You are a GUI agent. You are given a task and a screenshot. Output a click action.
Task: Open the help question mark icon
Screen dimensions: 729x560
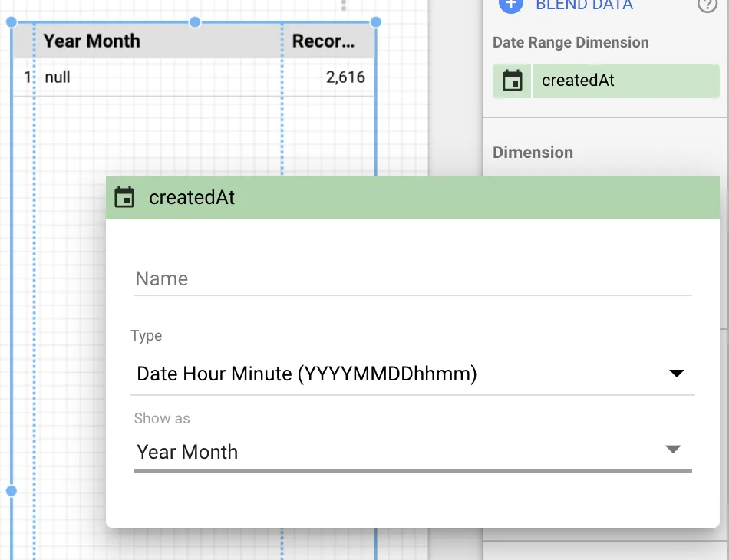(708, 5)
